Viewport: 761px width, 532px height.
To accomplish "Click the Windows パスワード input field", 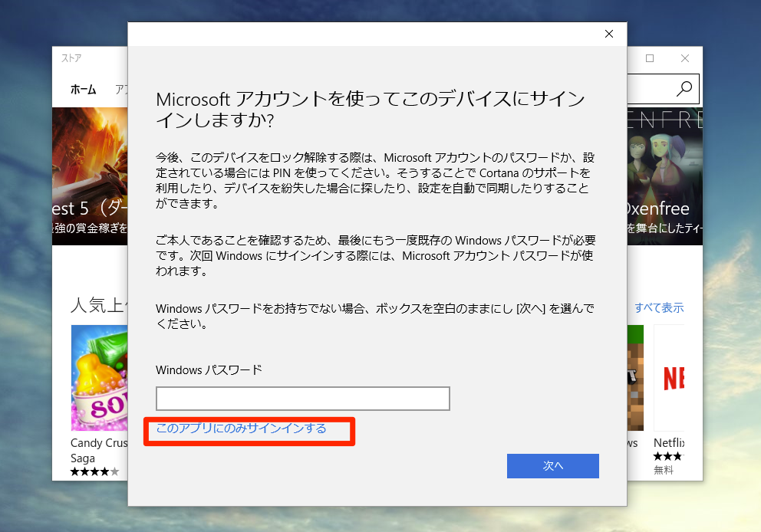I will 303,399.
